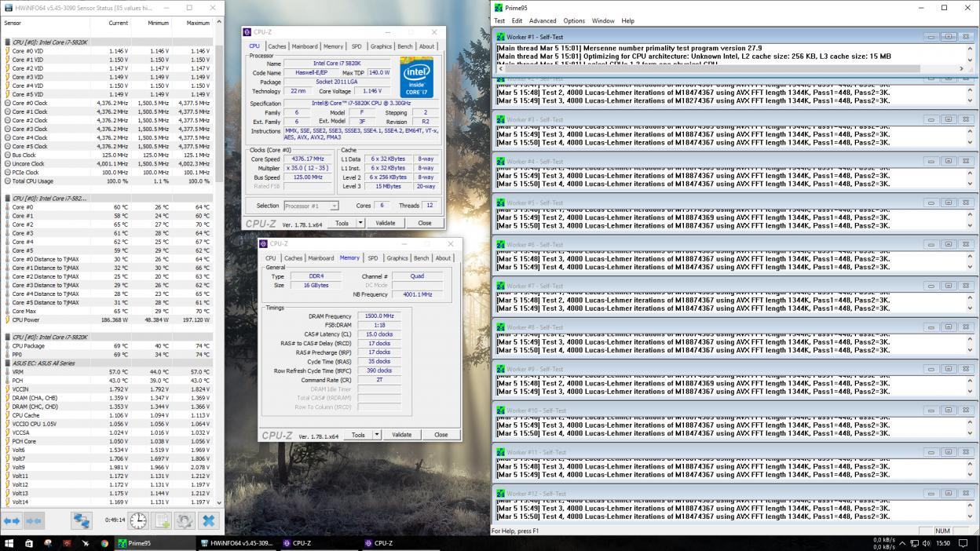Select the CPU Power sensor row
The height and width of the screenshot is (551, 980).
coord(108,320)
